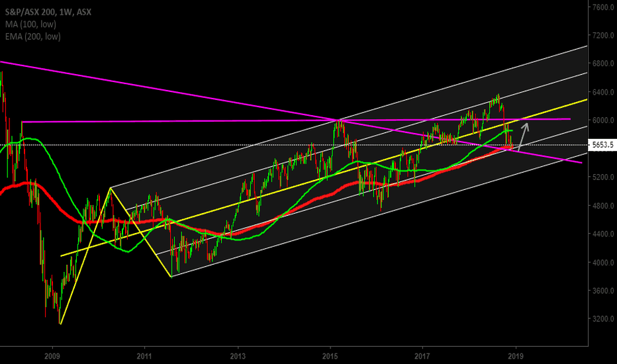This screenshot has height=364, width=617.
Task: Click the 5200.0 price axis label
Action: (603, 177)
